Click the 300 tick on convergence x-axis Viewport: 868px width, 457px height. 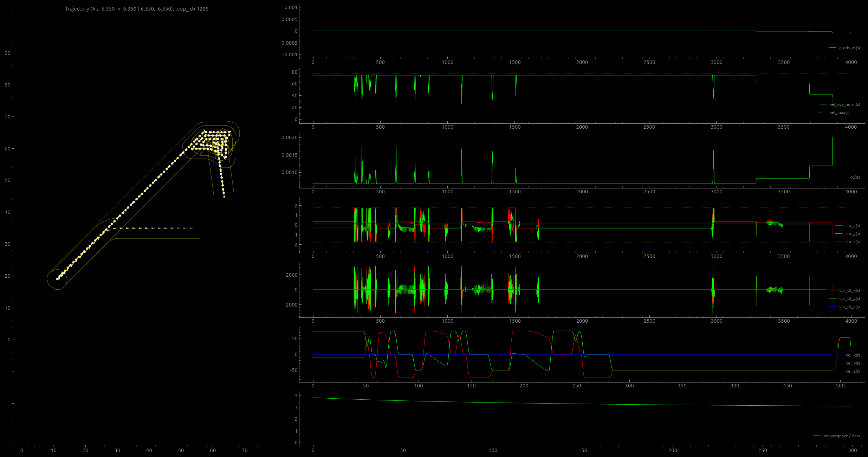[853, 450]
